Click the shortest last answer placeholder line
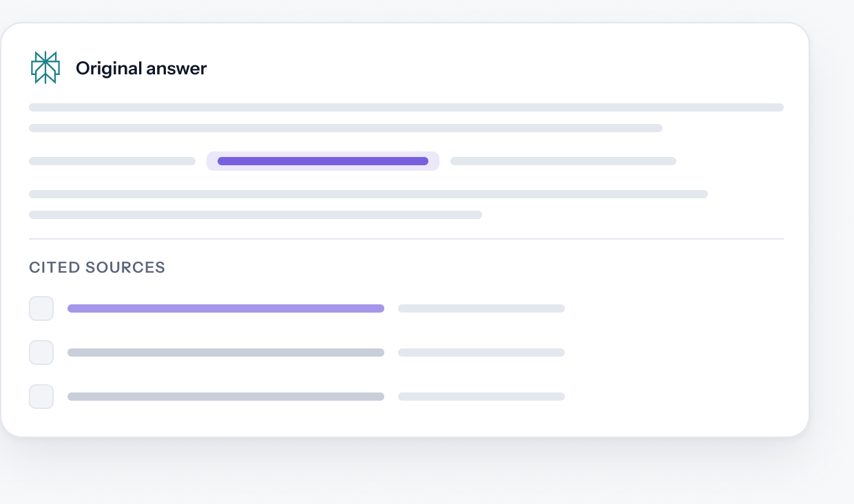The width and height of the screenshot is (854, 504). coord(256,215)
